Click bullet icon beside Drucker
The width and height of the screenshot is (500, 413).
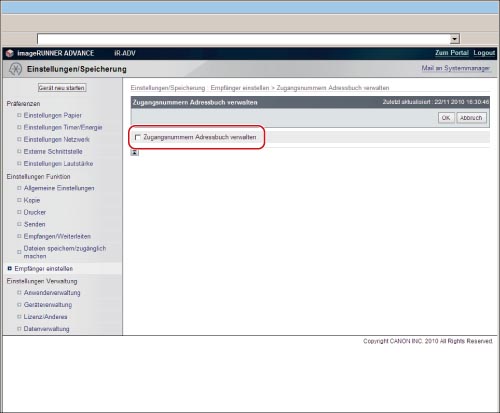19,212
